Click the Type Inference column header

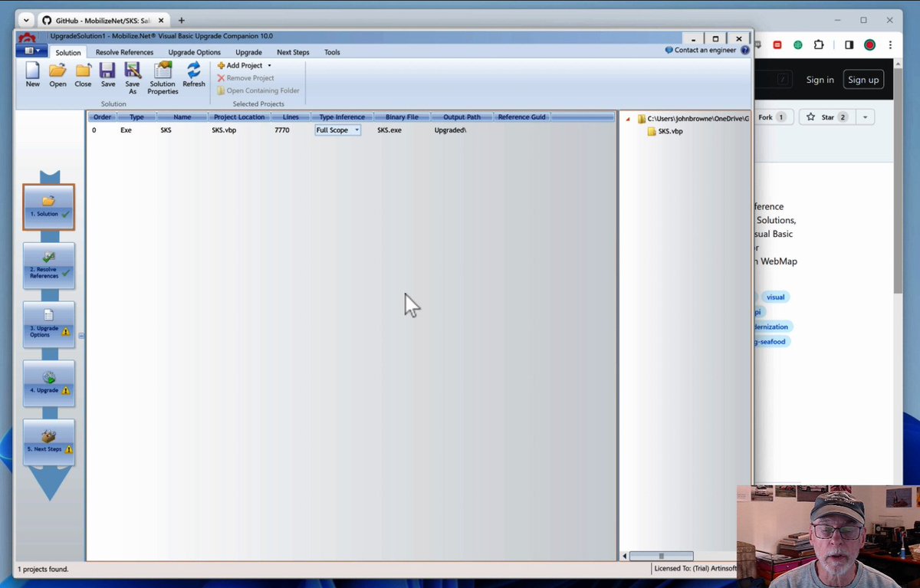[x=342, y=117]
